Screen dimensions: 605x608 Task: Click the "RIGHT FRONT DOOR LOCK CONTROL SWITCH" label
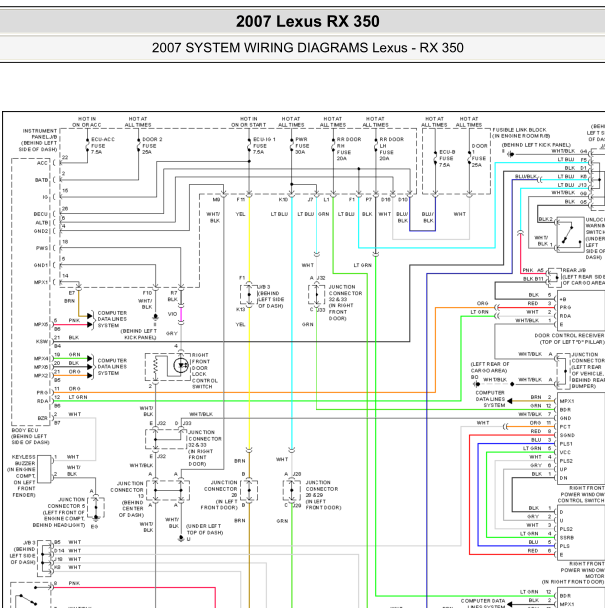click(205, 371)
